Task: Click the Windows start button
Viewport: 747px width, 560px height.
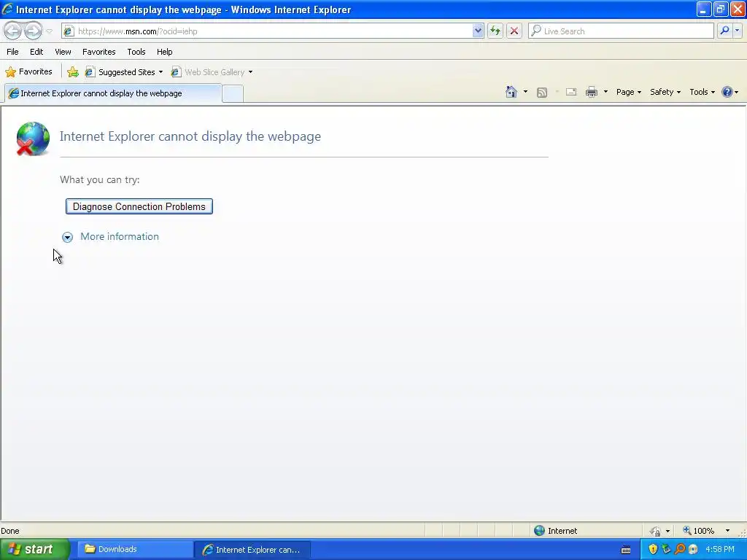Action: [x=34, y=549]
